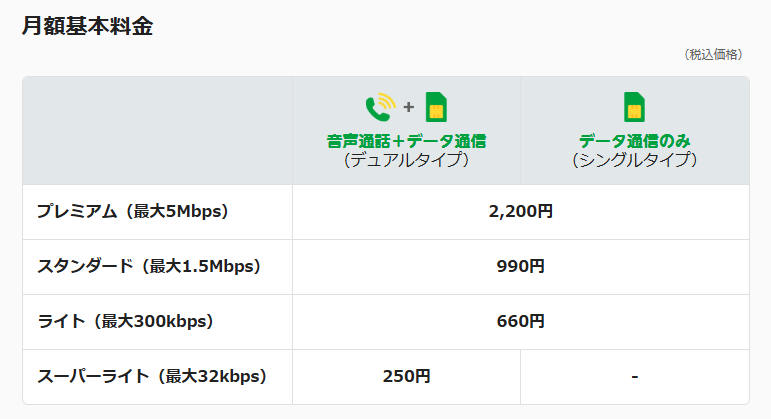This screenshot has width=771, height=419.
Task: Click the SIM card icon beside the phone
Action: (x=435, y=107)
